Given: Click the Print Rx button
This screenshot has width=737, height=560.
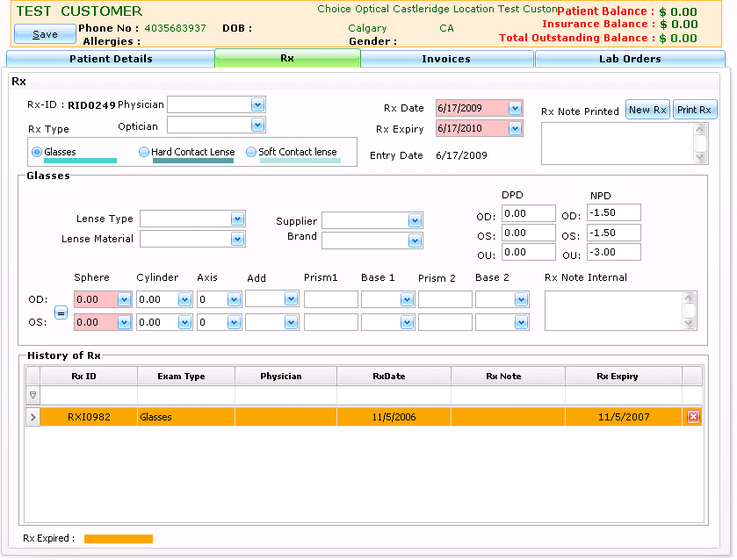Looking at the screenshot, I should point(695,110).
